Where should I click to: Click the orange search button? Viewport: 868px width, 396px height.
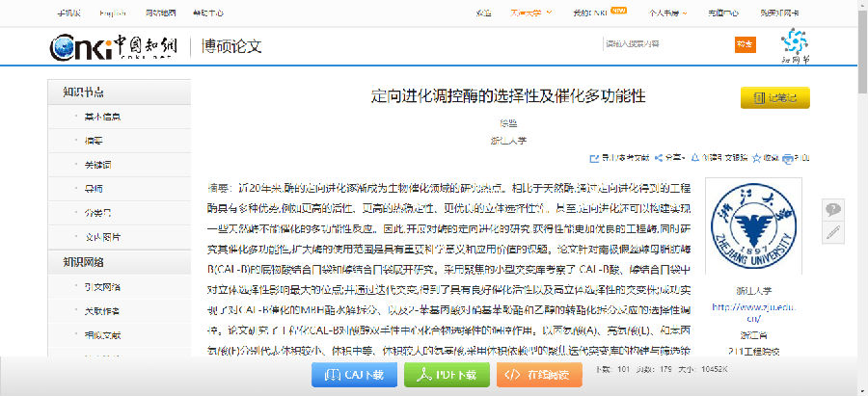(746, 44)
